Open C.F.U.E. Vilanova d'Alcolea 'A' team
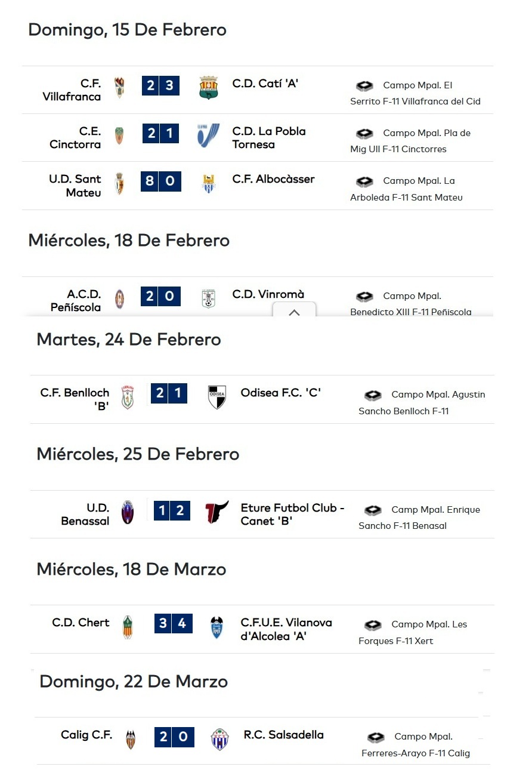532x779 pixels. (x=286, y=629)
